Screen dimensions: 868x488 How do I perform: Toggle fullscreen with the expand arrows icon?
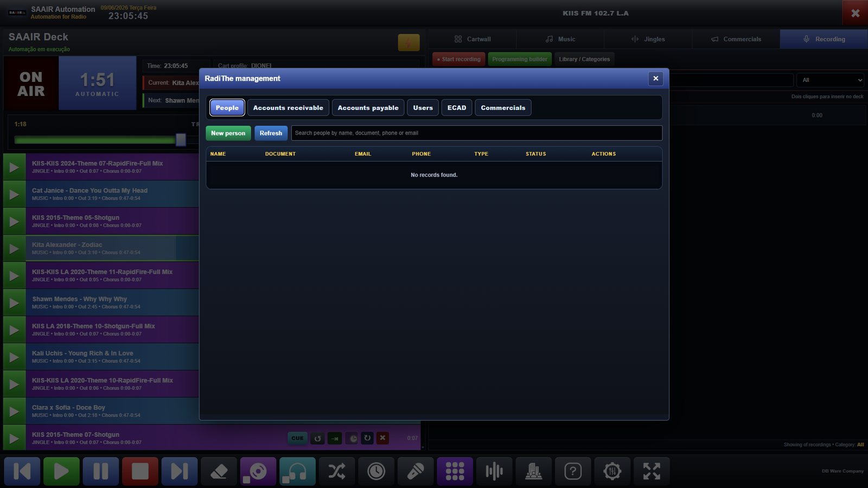pos(652,471)
